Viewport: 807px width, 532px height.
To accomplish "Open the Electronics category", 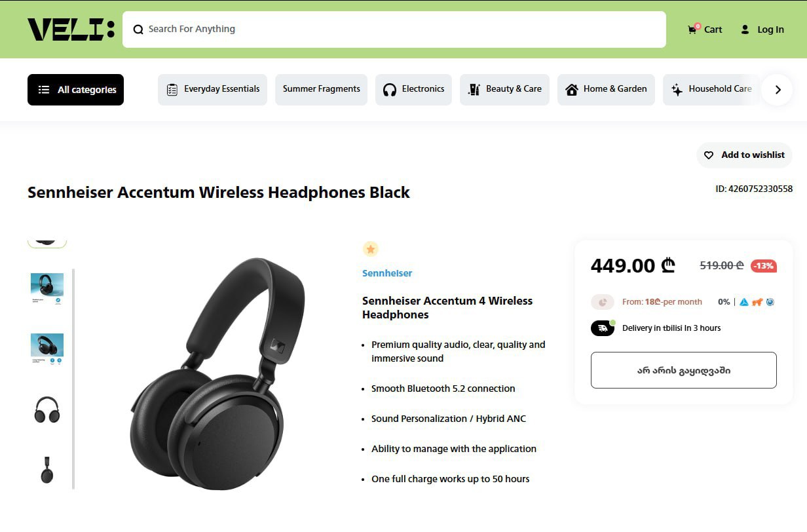I will point(413,90).
